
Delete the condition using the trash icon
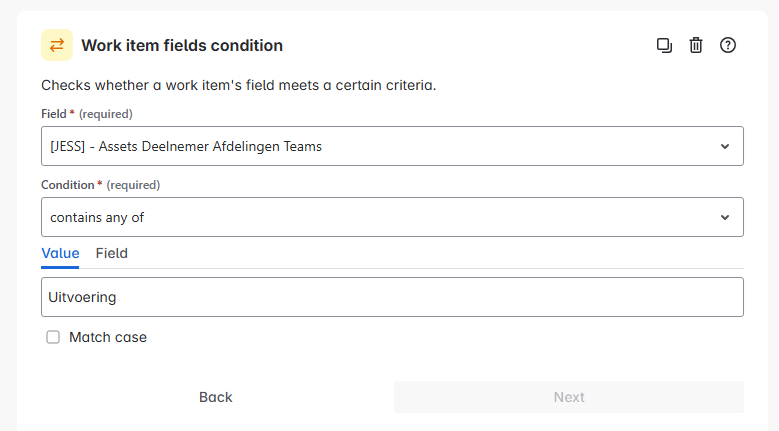696,45
